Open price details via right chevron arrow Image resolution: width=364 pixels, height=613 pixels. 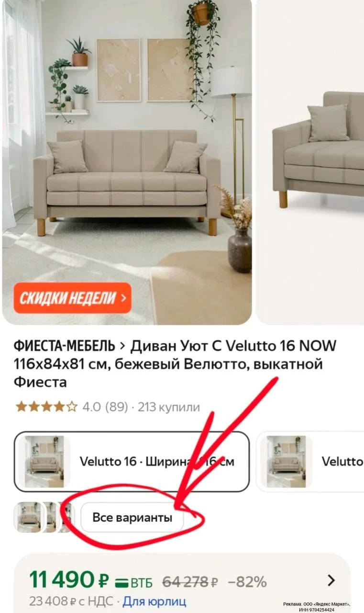tap(331, 581)
